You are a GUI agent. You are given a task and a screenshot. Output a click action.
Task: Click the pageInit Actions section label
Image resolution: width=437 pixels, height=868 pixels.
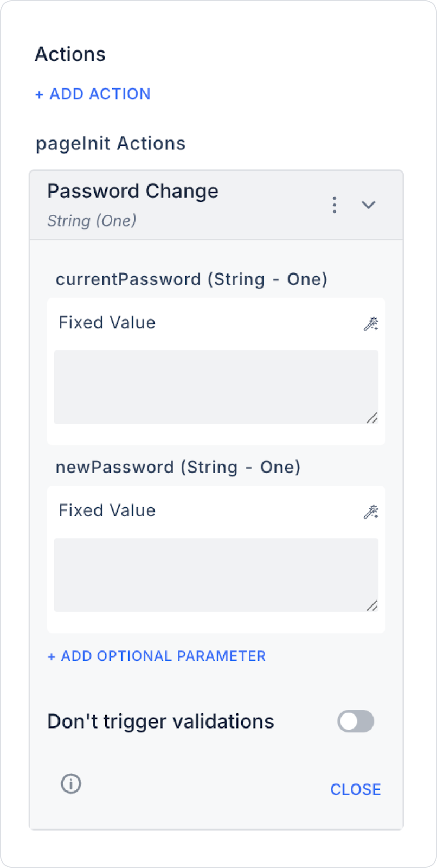click(x=111, y=143)
